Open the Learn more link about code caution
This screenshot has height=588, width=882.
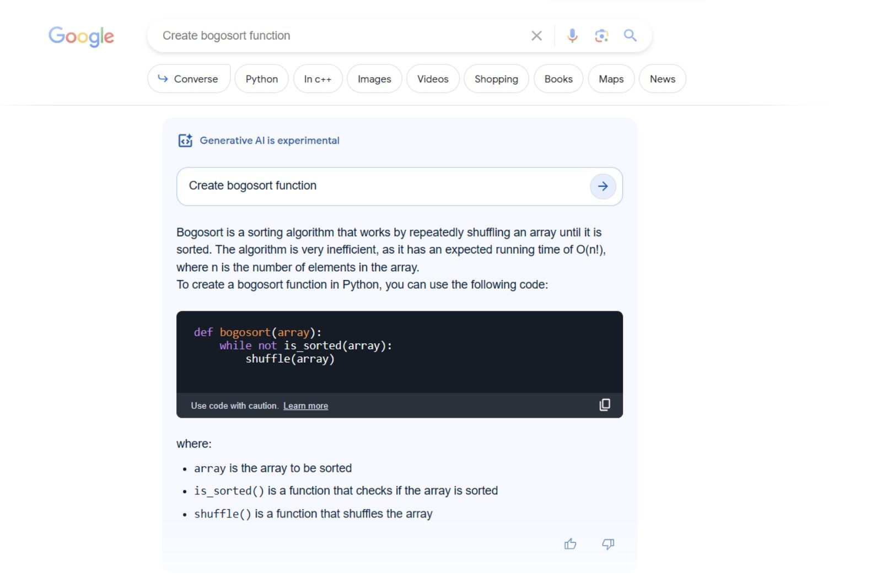(305, 406)
